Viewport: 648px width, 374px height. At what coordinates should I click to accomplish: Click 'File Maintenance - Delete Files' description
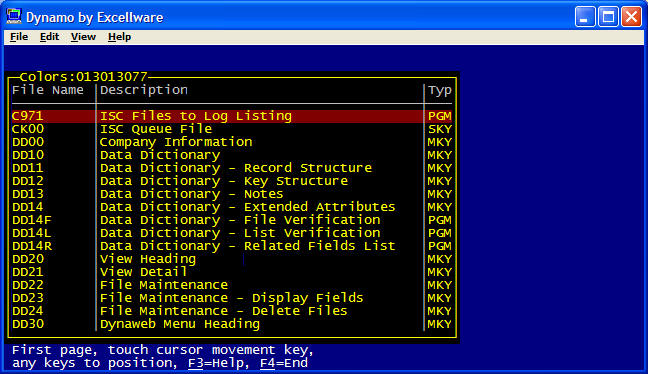point(224,311)
